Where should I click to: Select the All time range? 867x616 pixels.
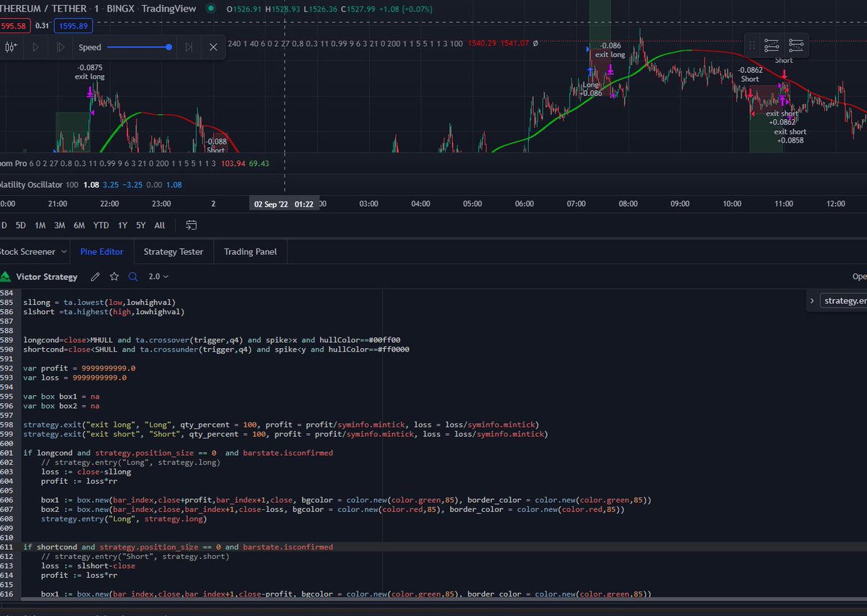160,225
